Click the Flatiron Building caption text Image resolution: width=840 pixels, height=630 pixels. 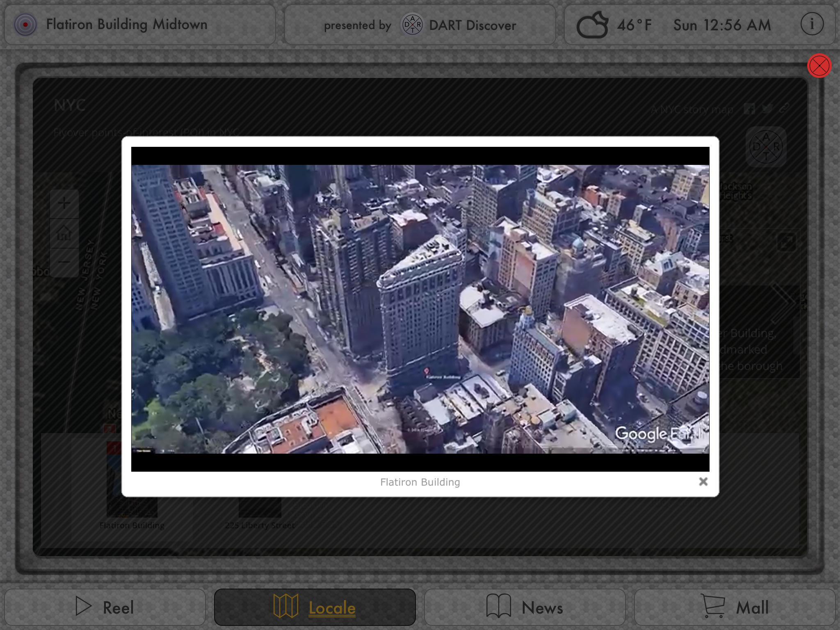click(x=420, y=482)
